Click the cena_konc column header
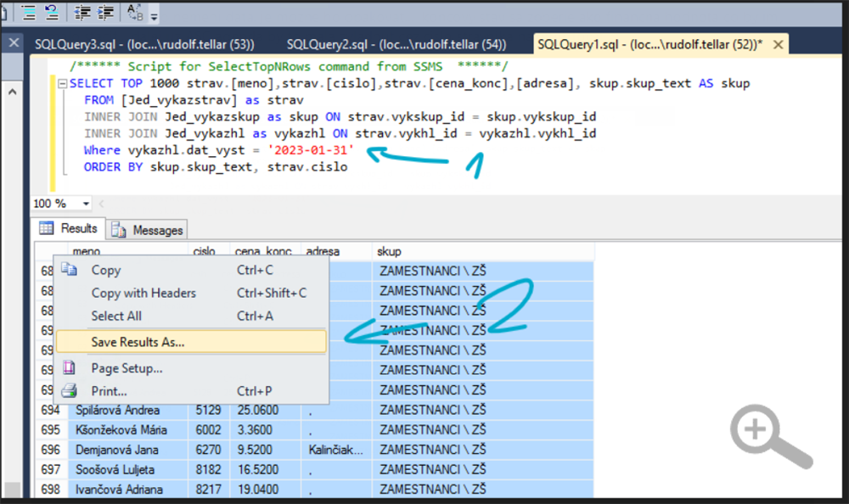The height and width of the screenshot is (504, 849). 265,252
